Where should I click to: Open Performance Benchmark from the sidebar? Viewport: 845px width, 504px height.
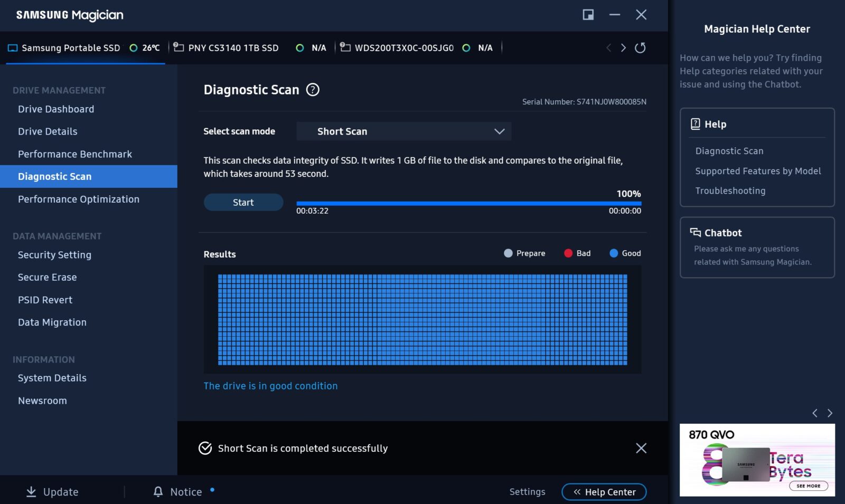pyautogui.click(x=75, y=154)
